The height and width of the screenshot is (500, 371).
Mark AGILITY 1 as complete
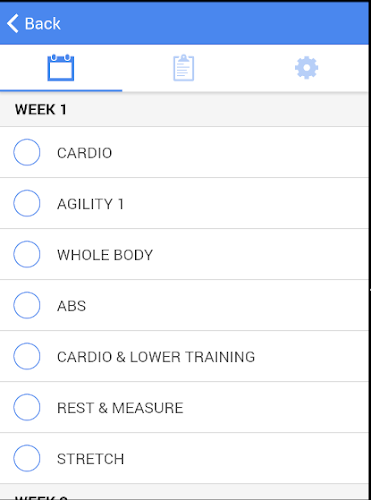tap(27, 203)
